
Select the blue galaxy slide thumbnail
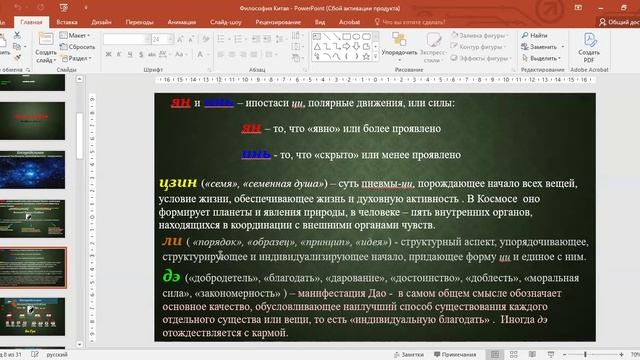click(x=32, y=170)
